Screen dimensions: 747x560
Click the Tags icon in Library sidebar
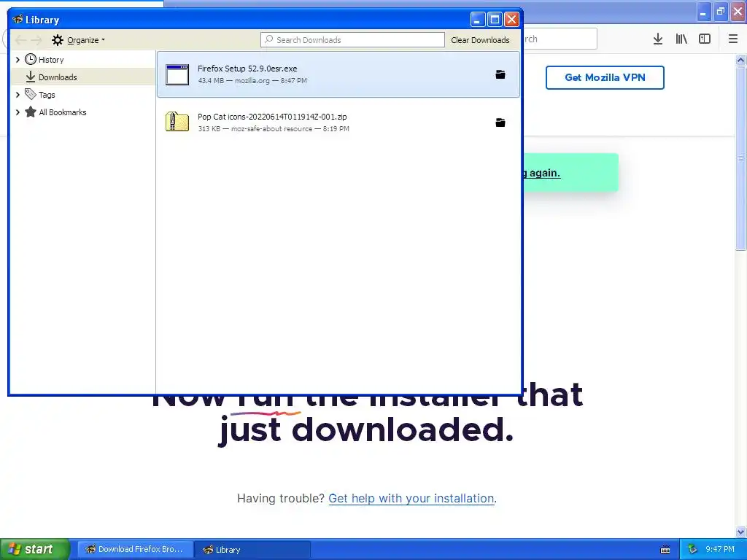[31, 94]
